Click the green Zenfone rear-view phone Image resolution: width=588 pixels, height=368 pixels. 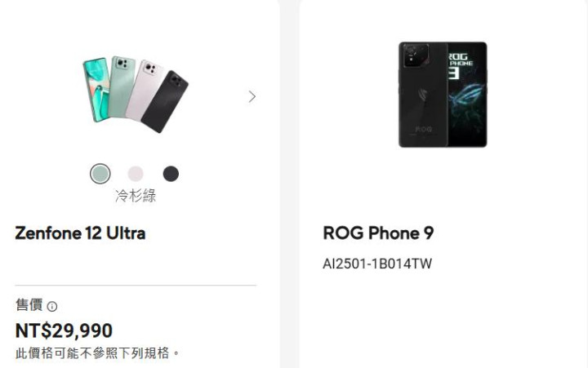click(x=121, y=86)
